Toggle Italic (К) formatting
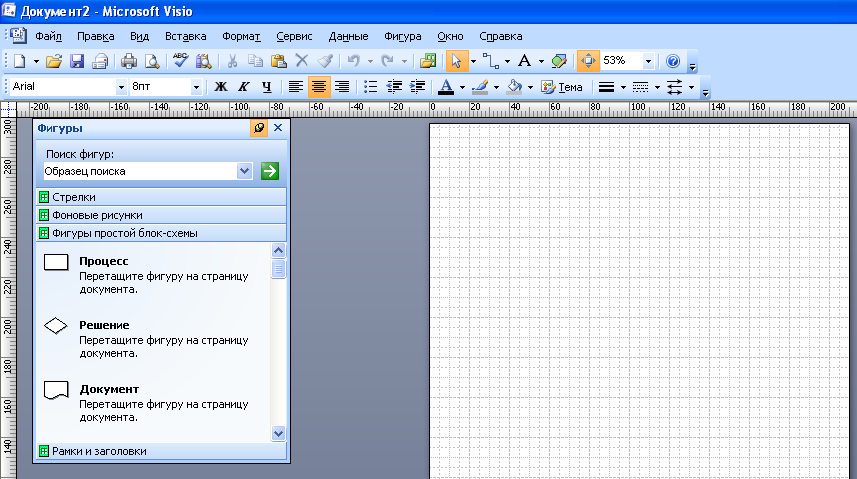Viewport: 857px width, 479px height. 244,86
